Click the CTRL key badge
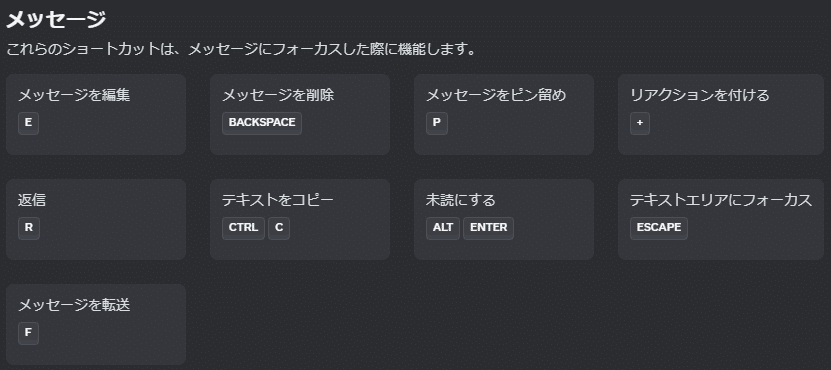 point(243,228)
